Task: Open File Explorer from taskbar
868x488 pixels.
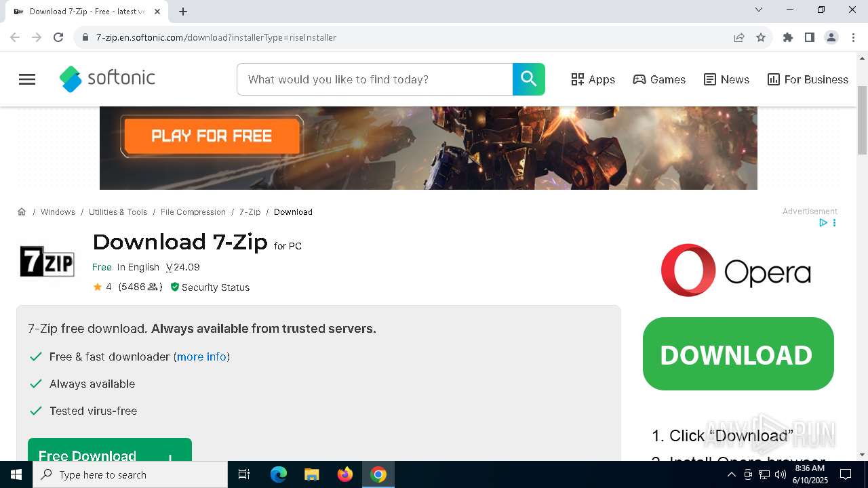Action: click(x=312, y=474)
